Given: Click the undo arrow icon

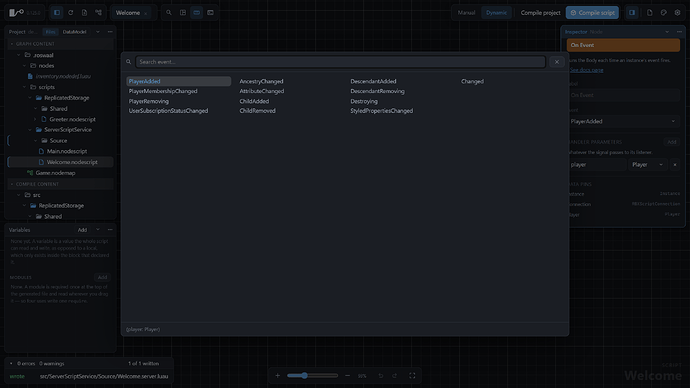Looking at the screenshot, I should (381, 376).
